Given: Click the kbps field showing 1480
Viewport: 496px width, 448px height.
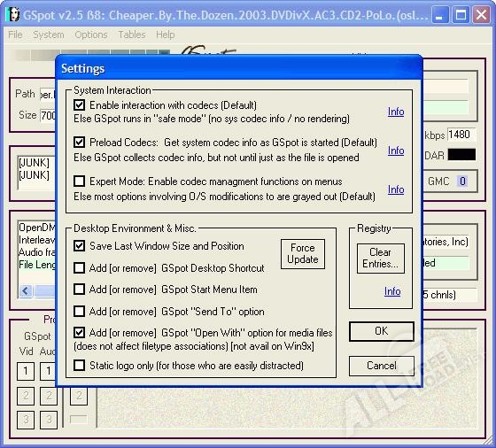Looking at the screenshot, I should tap(461, 135).
